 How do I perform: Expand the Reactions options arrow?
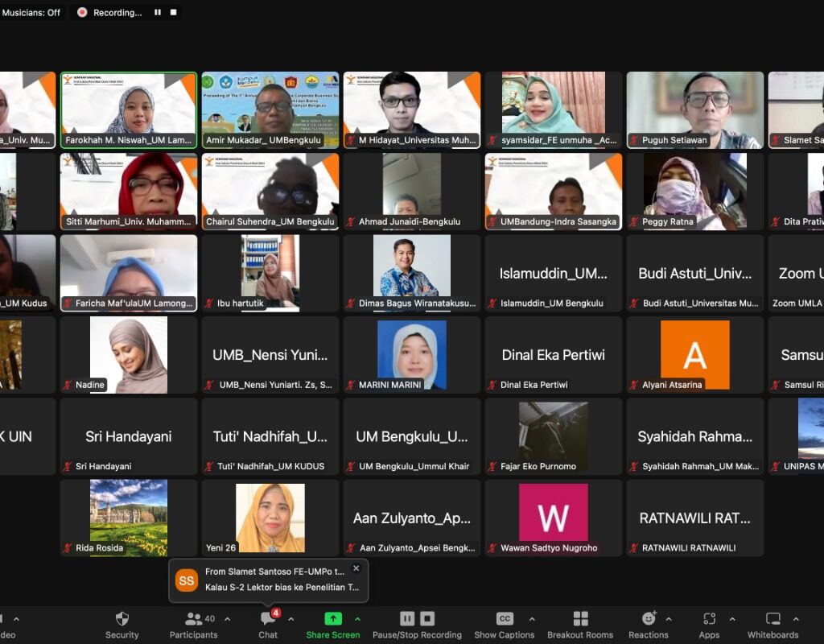click(669, 619)
